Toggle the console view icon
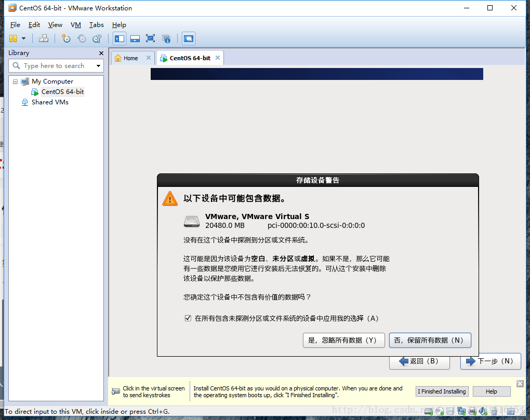This screenshot has width=530, height=420. point(189,38)
